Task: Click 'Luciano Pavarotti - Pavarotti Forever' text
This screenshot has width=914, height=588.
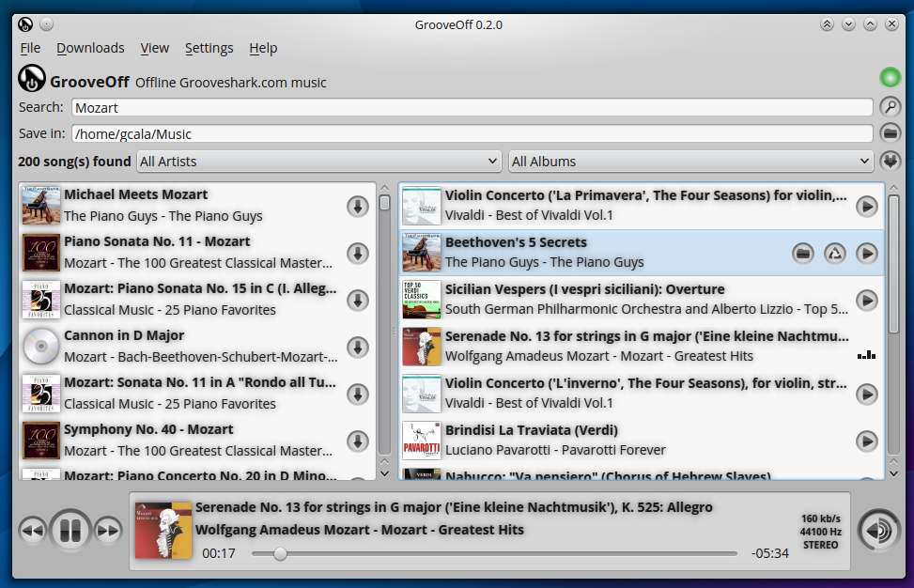Action: pyautogui.click(x=555, y=450)
